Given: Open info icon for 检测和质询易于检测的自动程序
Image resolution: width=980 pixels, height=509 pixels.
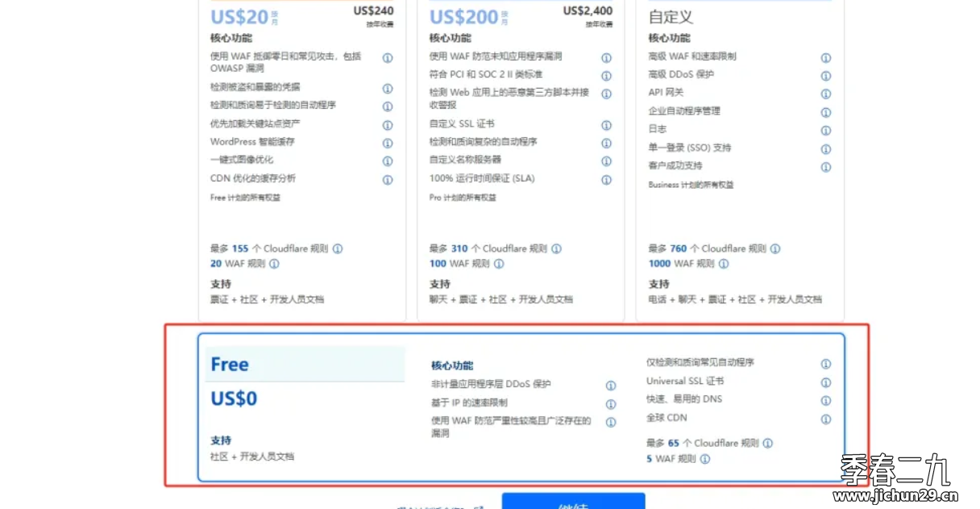Looking at the screenshot, I should coord(388,106).
